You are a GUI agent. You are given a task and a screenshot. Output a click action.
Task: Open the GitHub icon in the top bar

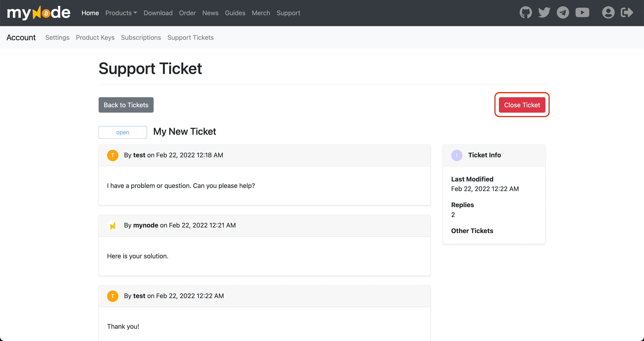coord(526,12)
